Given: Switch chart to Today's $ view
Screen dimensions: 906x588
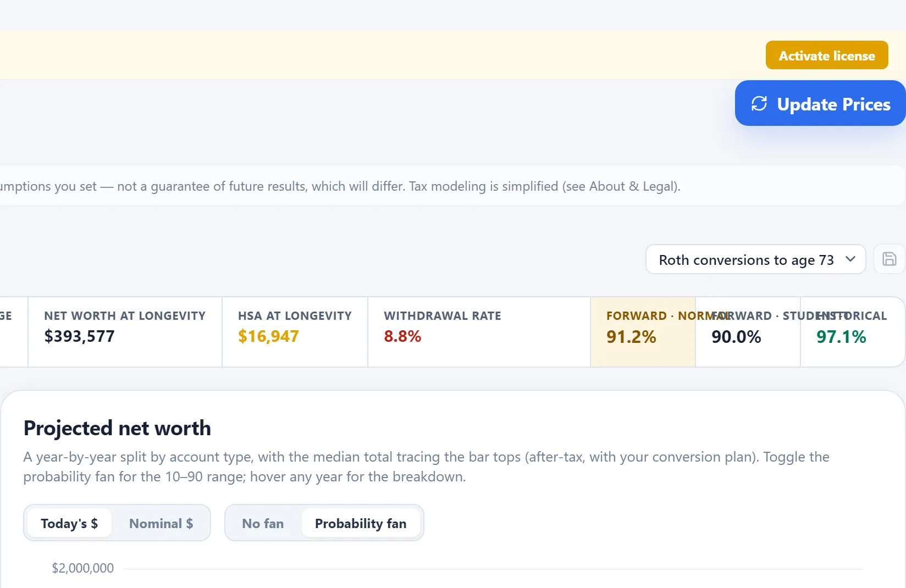Looking at the screenshot, I should point(69,523).
